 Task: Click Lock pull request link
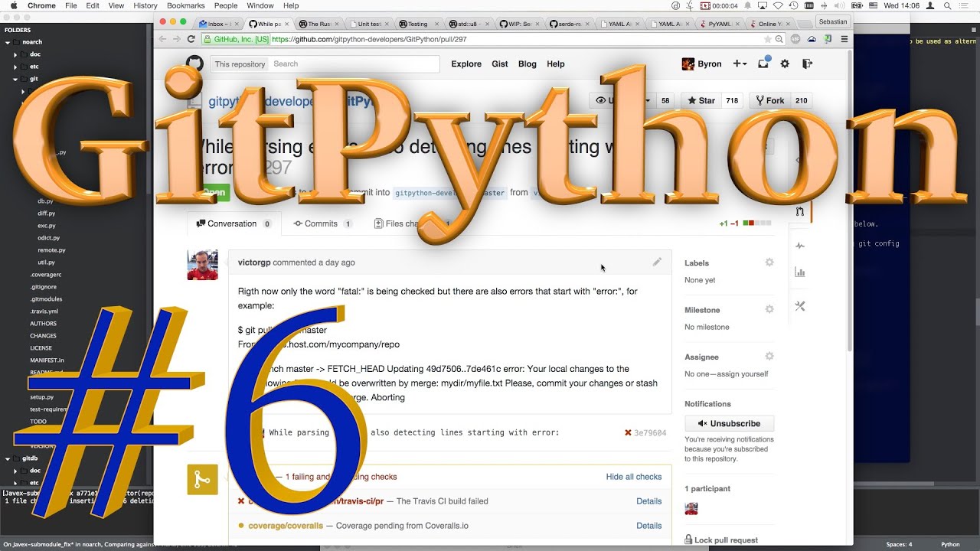coord(721,540)
